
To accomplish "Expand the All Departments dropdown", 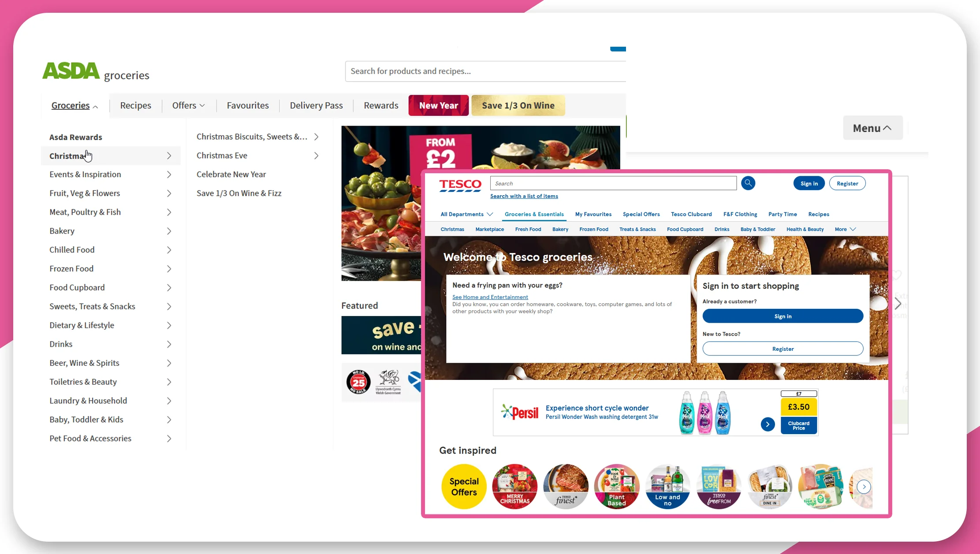I will click(466, 213).
